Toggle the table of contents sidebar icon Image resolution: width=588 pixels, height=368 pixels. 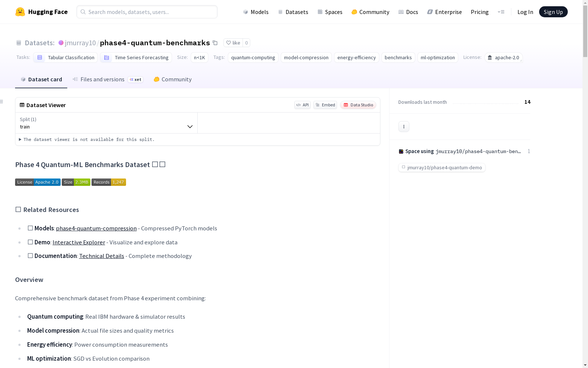click(2, 102)
